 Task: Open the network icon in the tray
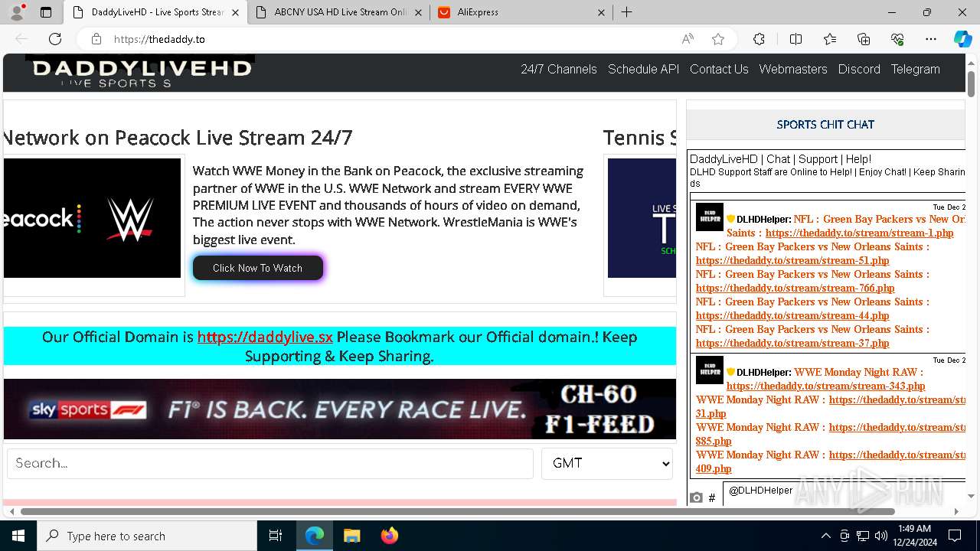point(863,536)
